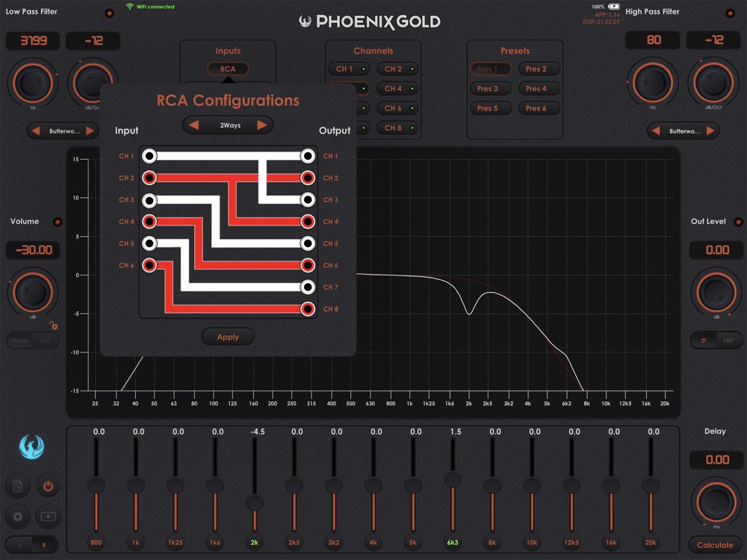The image size is (747, 560).
Task: Set phase to 180 degrees
Action: point(728,340)
